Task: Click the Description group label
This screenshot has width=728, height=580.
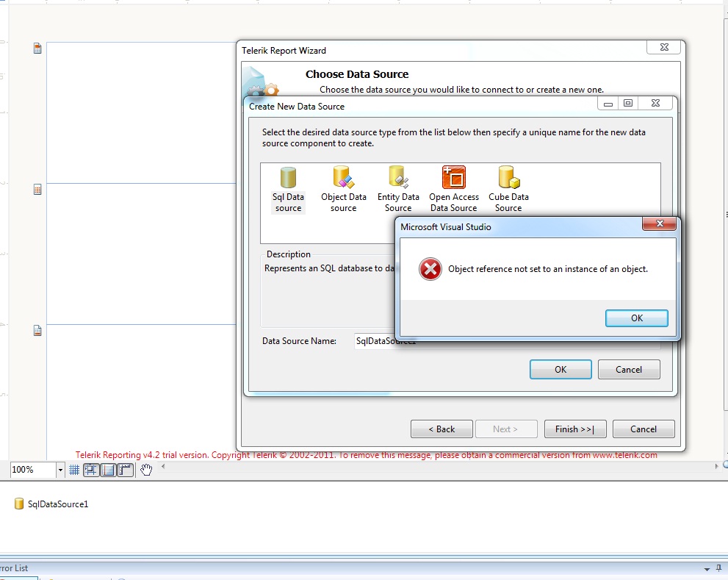Action: pos(288,254)
